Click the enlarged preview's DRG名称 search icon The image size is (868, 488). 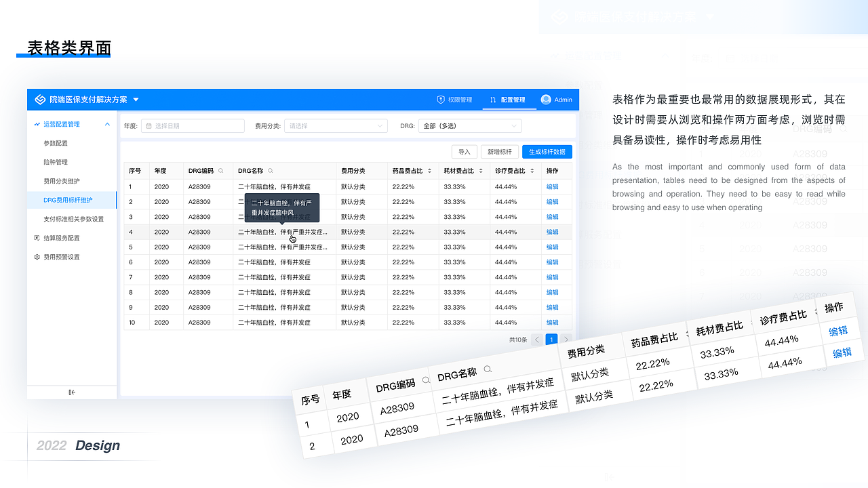[488, 369]
